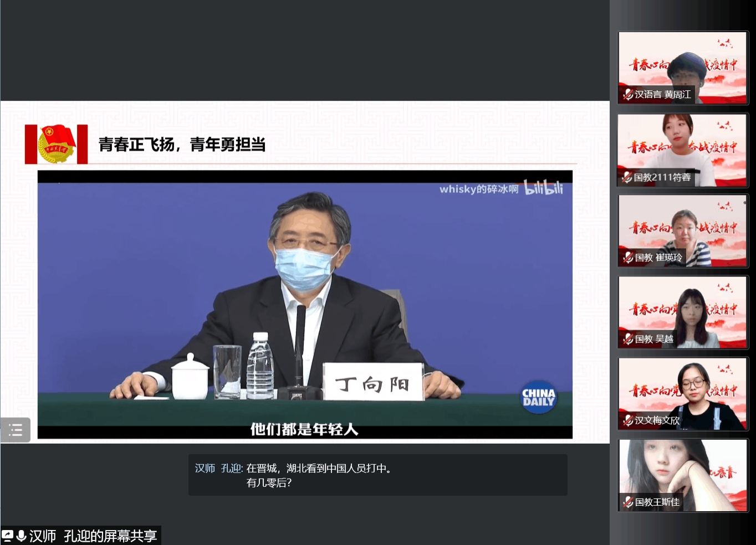This screenshot has height=545, width=756.
Task: Click muted mic icon for 国教 吴越
Action: [627, 339]
